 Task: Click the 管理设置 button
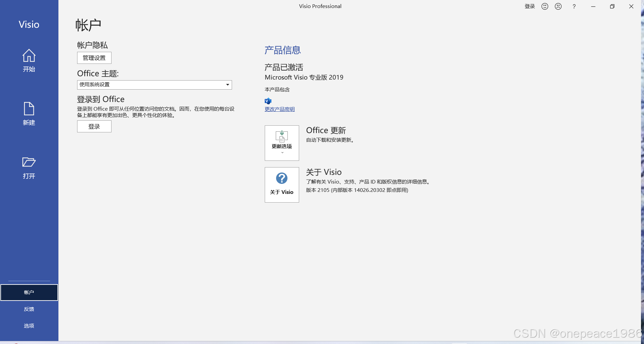(x=94, y=58)
